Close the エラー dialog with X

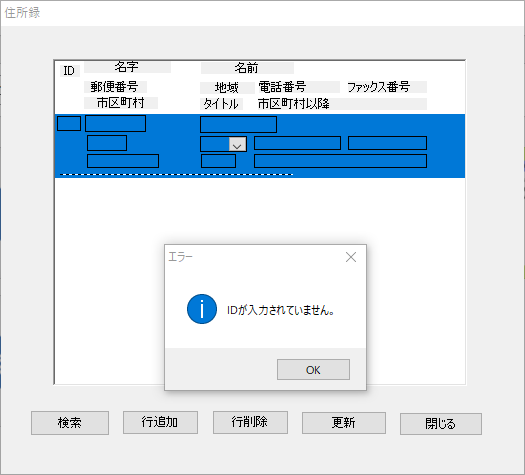(x=351, y=257)
